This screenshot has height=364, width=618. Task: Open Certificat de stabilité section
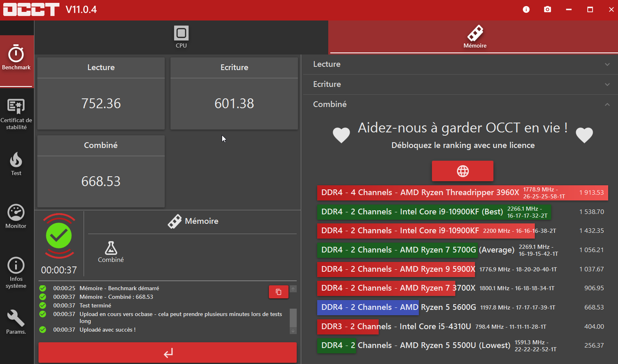(16, 114)
